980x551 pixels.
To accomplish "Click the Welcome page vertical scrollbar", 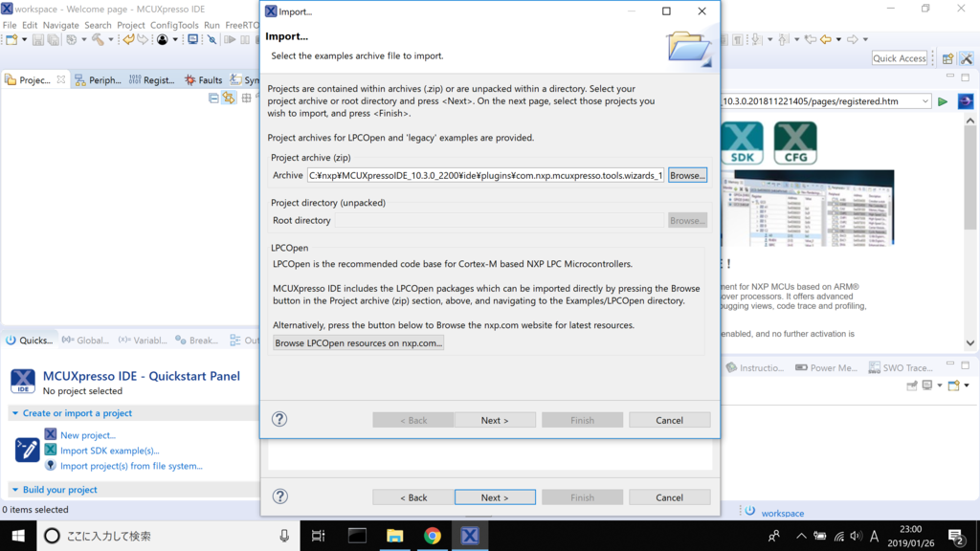I will [970, 178].
